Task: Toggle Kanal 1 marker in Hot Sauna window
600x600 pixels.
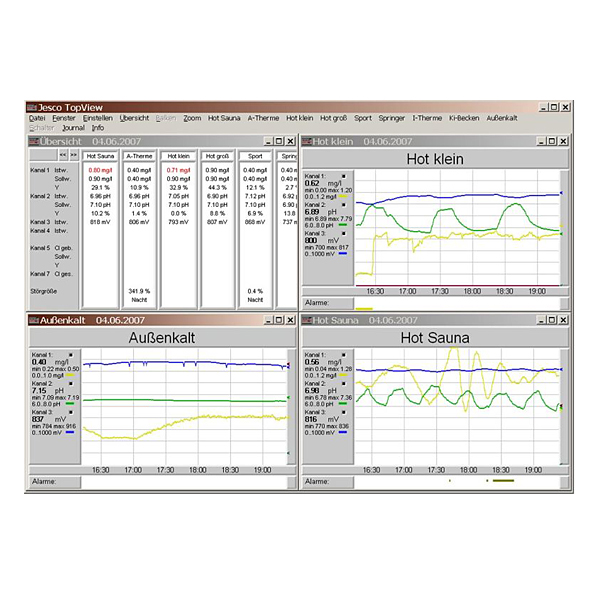Action: click(344, 355)
